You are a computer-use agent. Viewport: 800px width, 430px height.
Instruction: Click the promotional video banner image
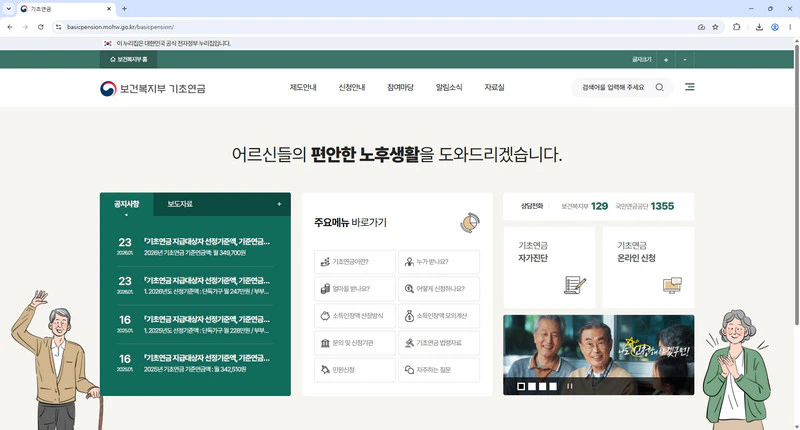coord(598,355)
